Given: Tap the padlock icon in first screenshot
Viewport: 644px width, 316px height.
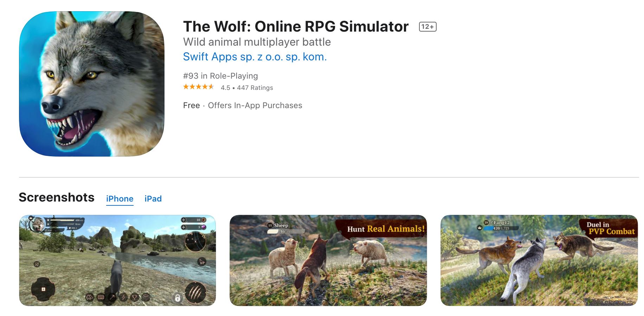Looking at the screenshot, I should [x=178, y=298].
